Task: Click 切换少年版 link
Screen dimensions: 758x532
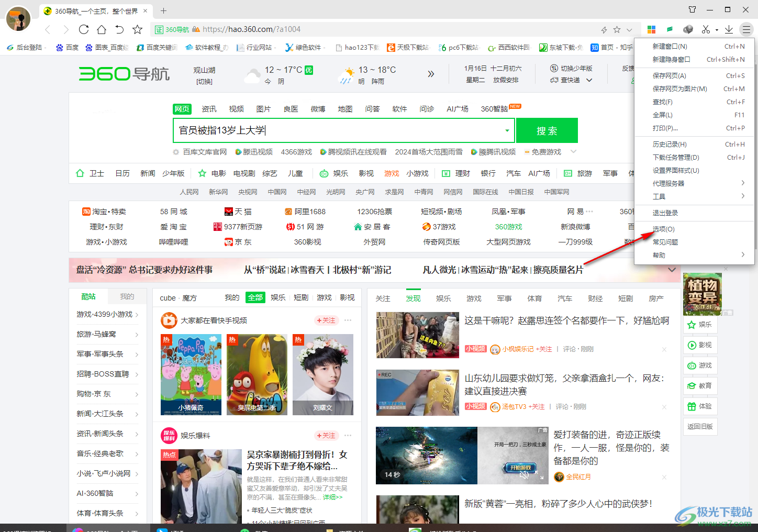Action: click(576, 69)
